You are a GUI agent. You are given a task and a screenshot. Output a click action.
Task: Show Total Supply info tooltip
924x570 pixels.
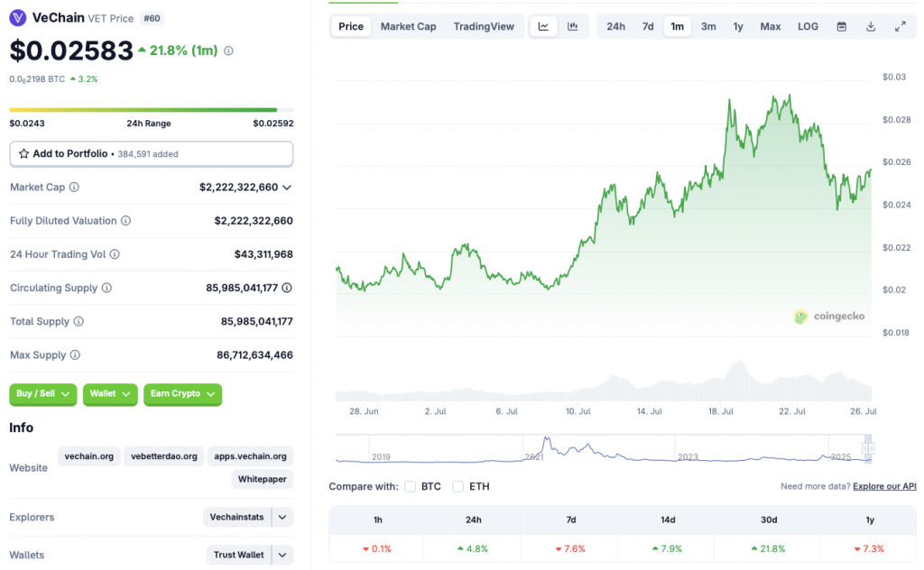click(x=79, y=321)
